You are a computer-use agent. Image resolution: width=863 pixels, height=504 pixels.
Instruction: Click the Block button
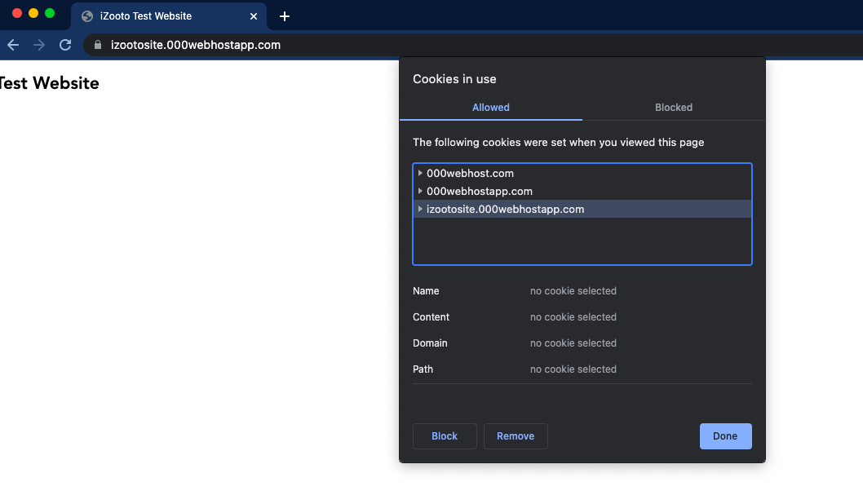tap(445, 436)
